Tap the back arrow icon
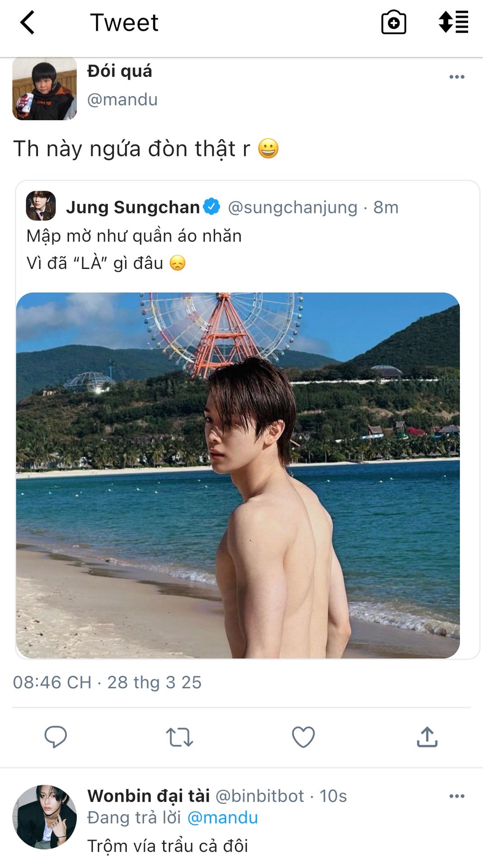Viewport: 483px width, 868px height. (28, 23)
